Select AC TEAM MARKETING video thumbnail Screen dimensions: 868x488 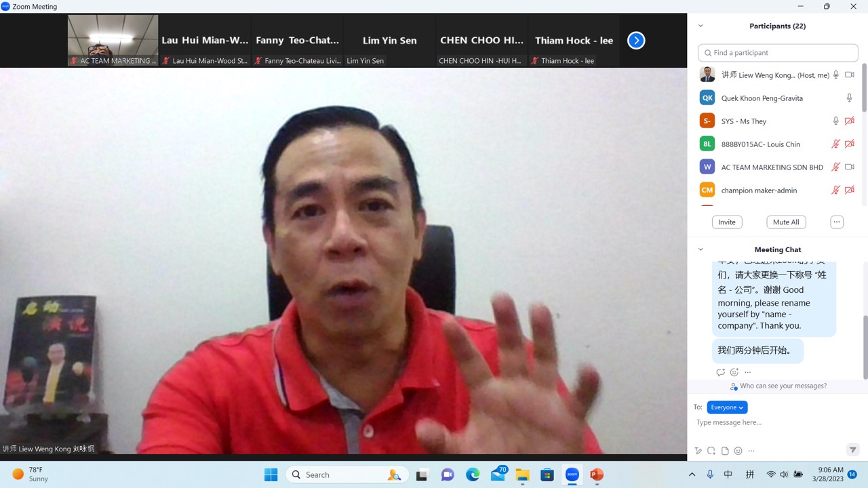[x=113, y=41]
